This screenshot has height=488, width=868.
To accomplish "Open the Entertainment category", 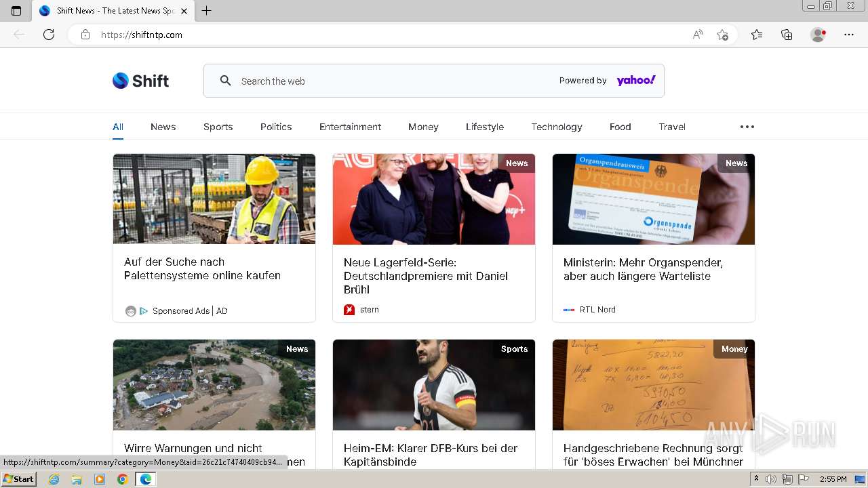I will pos(350,127).
